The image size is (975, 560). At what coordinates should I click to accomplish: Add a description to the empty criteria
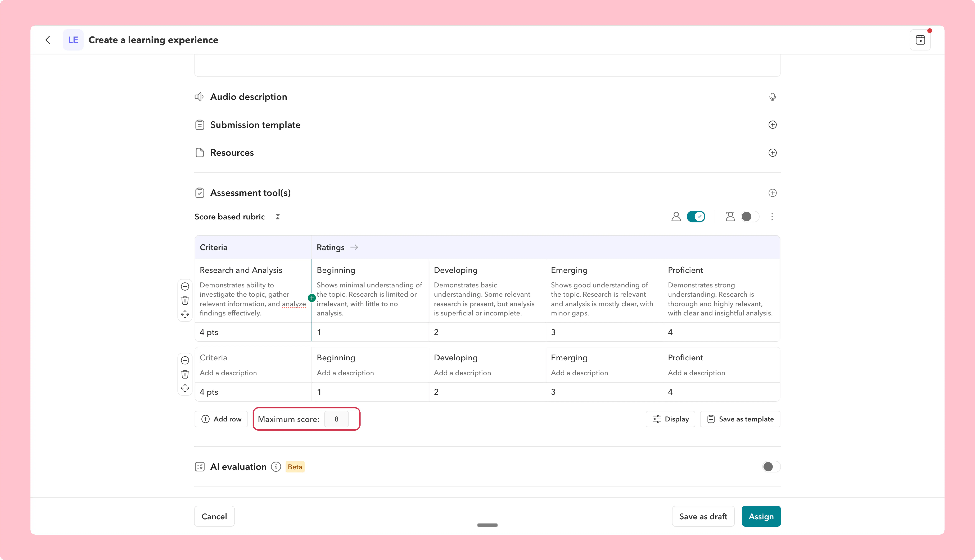point(228,373)
